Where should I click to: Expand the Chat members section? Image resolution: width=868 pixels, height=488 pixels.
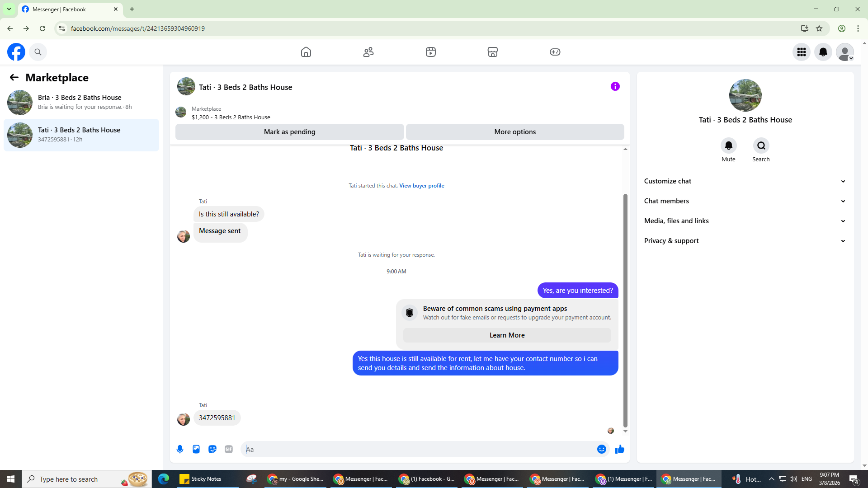(745, 201)
